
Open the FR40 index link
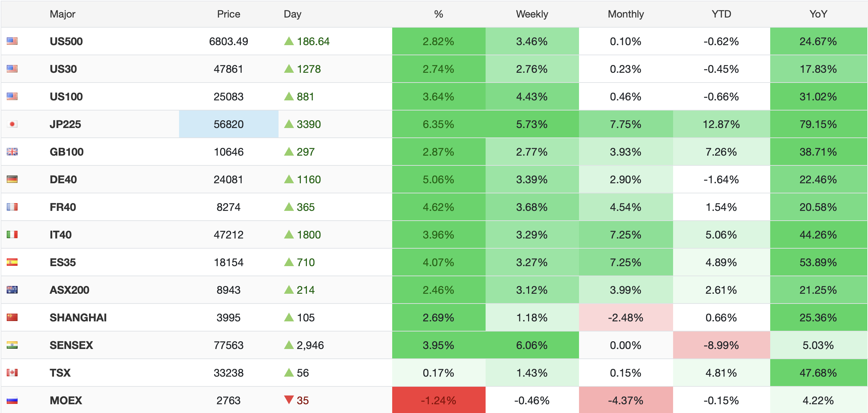[x=63, y=207]
